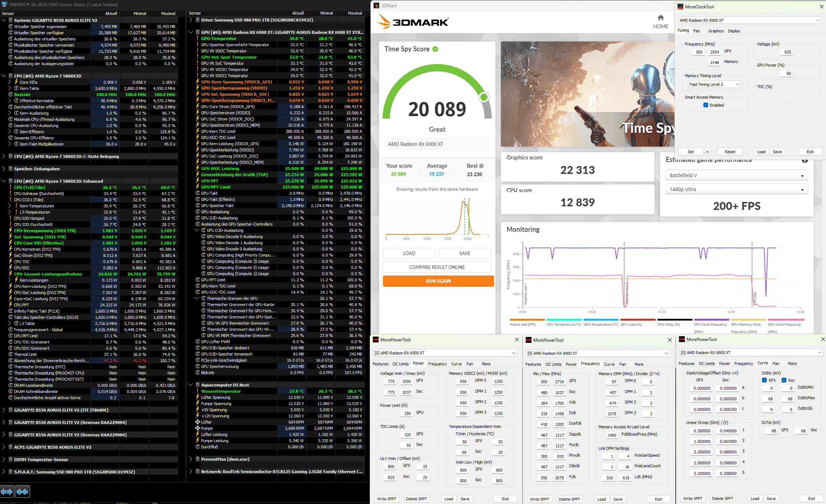The width and height of the screenshot is (826, 504).
Task: Click Power Limit GPU field showing 250
Action: tap(407, 413)
